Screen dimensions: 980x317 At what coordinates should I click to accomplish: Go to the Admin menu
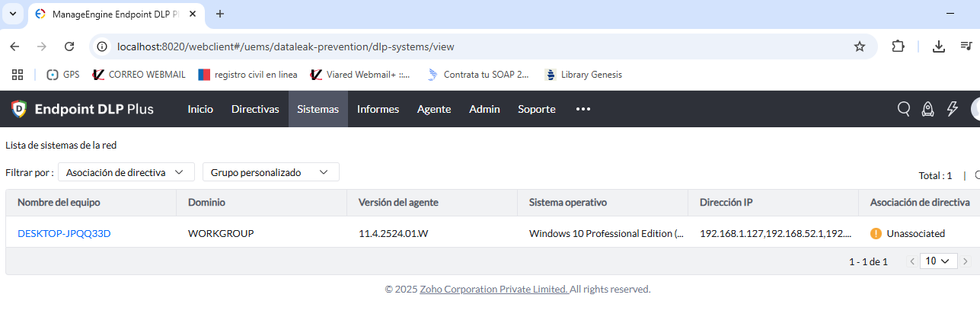coord(484,109)
